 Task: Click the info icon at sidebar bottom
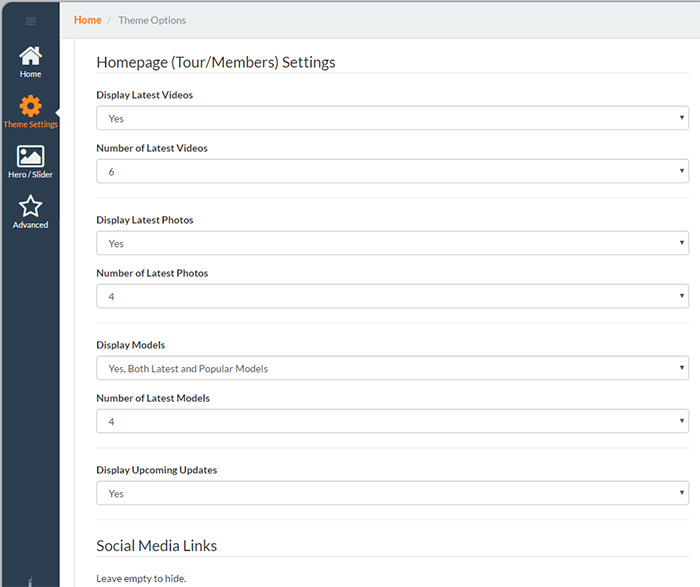(30, 582)
